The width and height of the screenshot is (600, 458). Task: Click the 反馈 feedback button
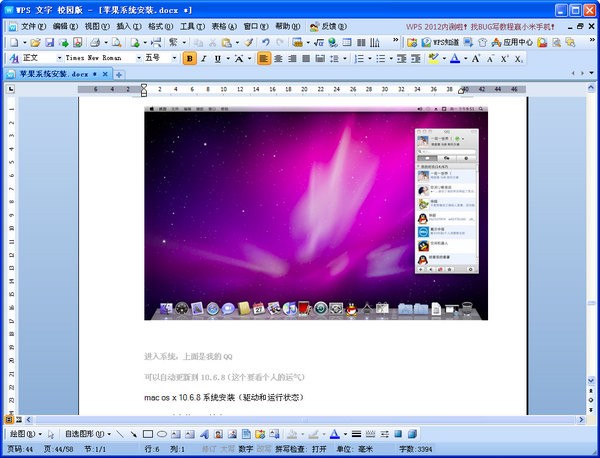(328, 26)
